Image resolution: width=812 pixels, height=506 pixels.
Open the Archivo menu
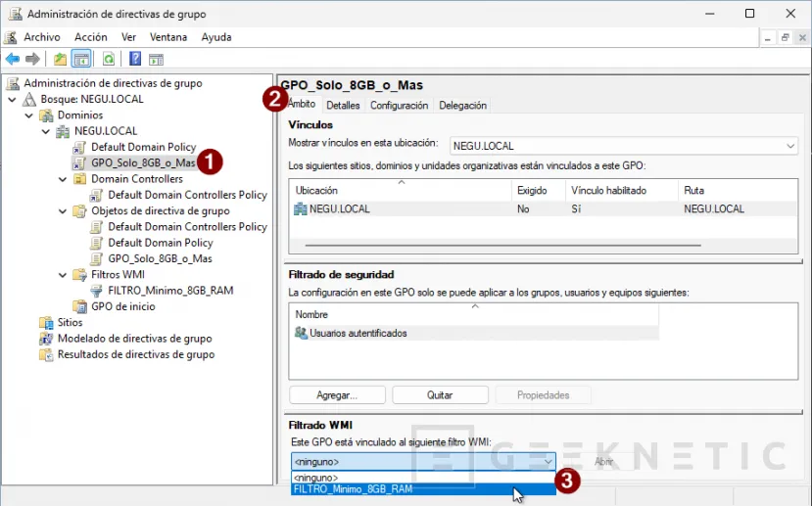click(42, 37)
